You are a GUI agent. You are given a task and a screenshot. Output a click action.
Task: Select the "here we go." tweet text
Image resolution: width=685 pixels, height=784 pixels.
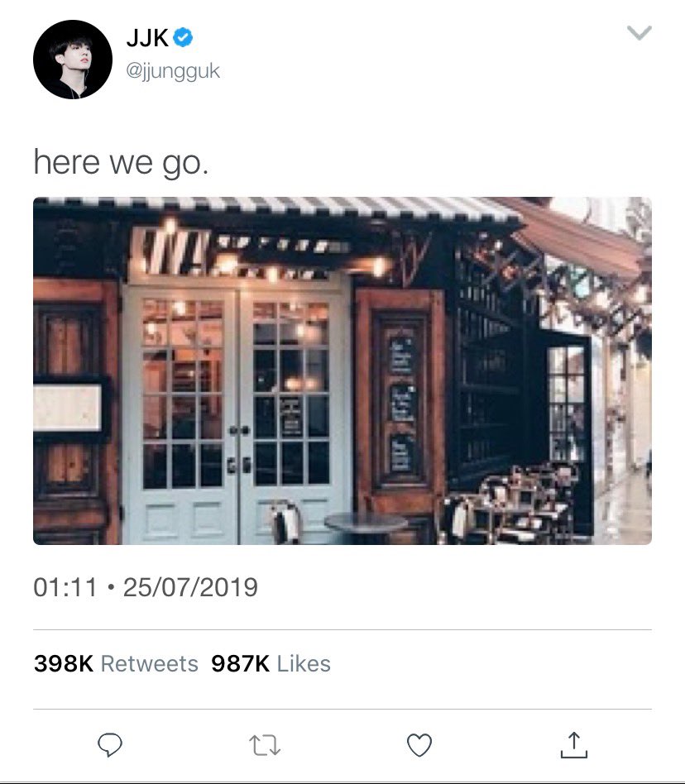121,162
